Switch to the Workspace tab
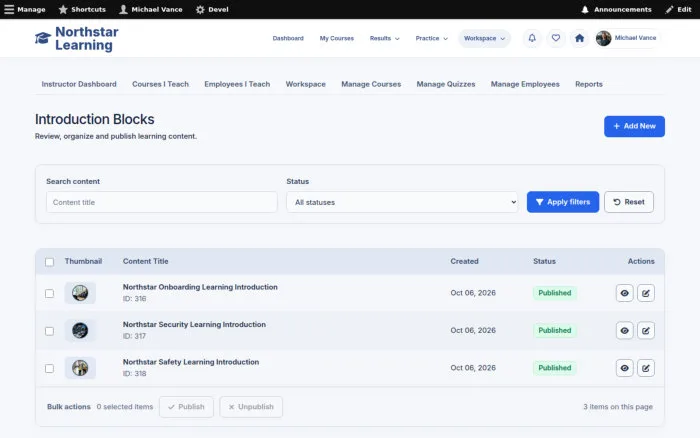 tap(305, 84)
